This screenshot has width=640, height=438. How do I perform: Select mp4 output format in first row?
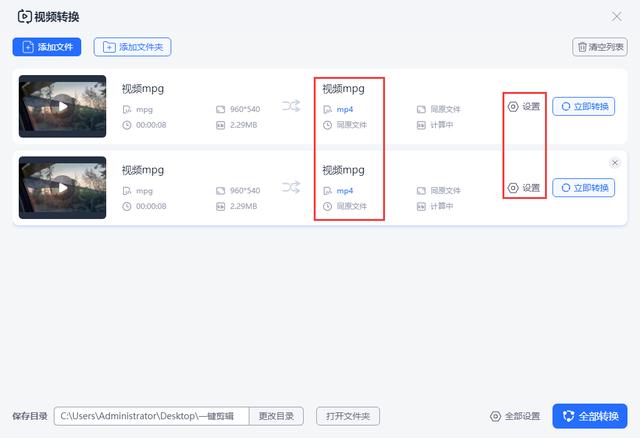tap(344, 108)
